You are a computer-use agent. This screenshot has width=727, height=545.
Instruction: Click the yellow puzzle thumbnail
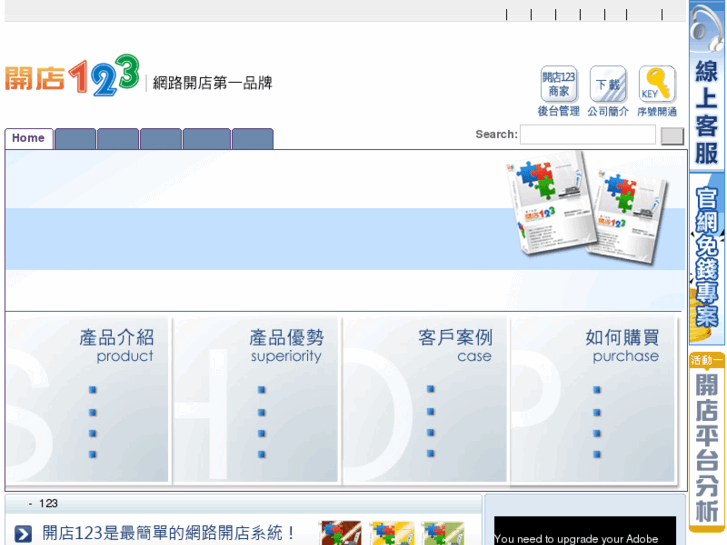coord(392,533)
